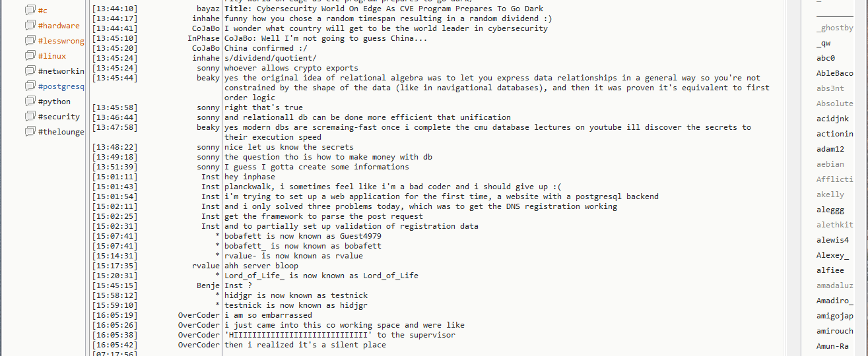Click the beaky nick beside relational algebra message
Screen dimensions: 868x356
point(208,78)
